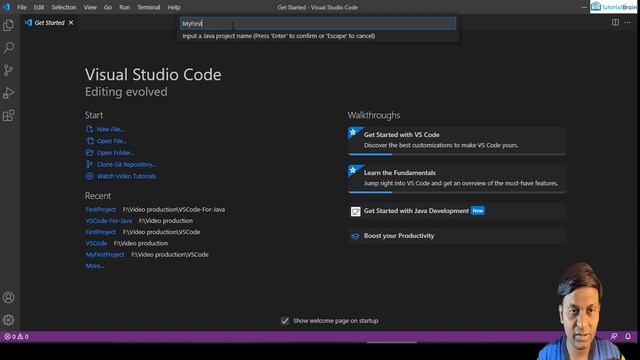
Task: Open Boost your Productivity walkthrough
Action: click(x=457, y=236)
